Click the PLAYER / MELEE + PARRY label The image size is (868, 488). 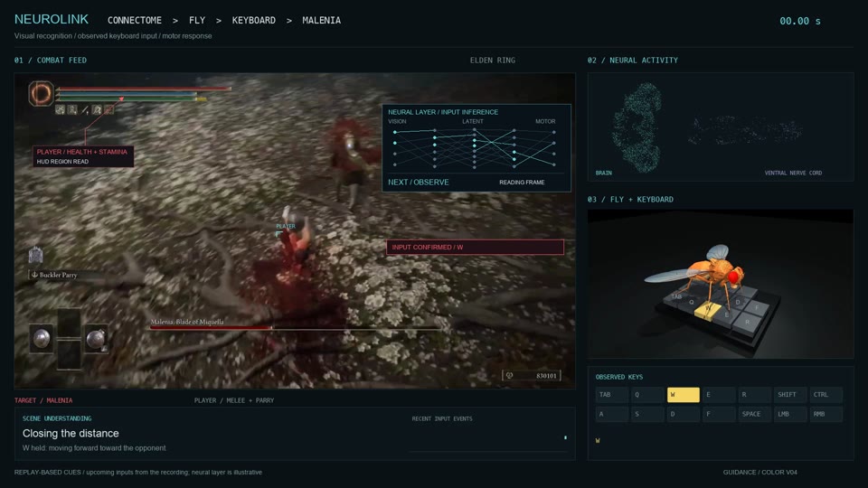pos(234,400)
